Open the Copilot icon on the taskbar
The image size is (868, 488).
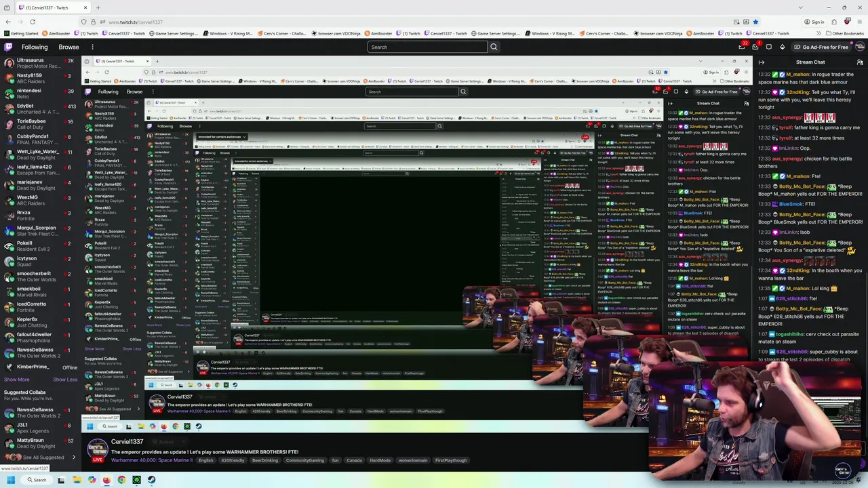(x=92, y=480)
